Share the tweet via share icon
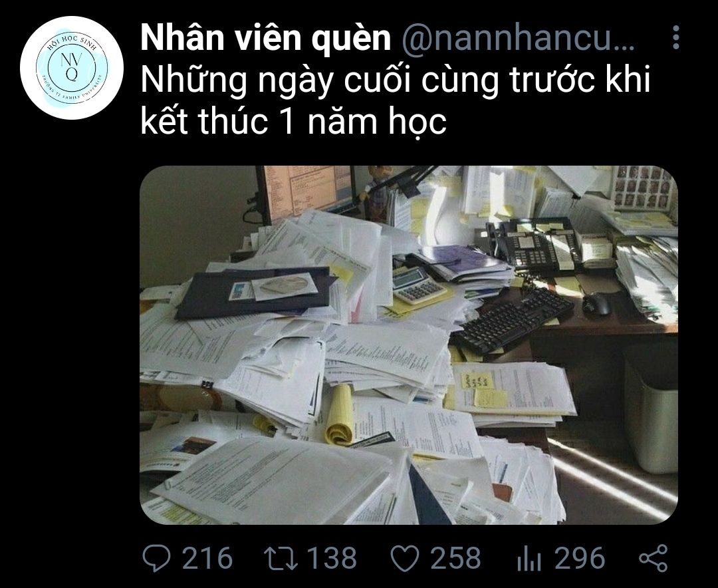This screenshot has width=718, height=588. click(654, 558)
